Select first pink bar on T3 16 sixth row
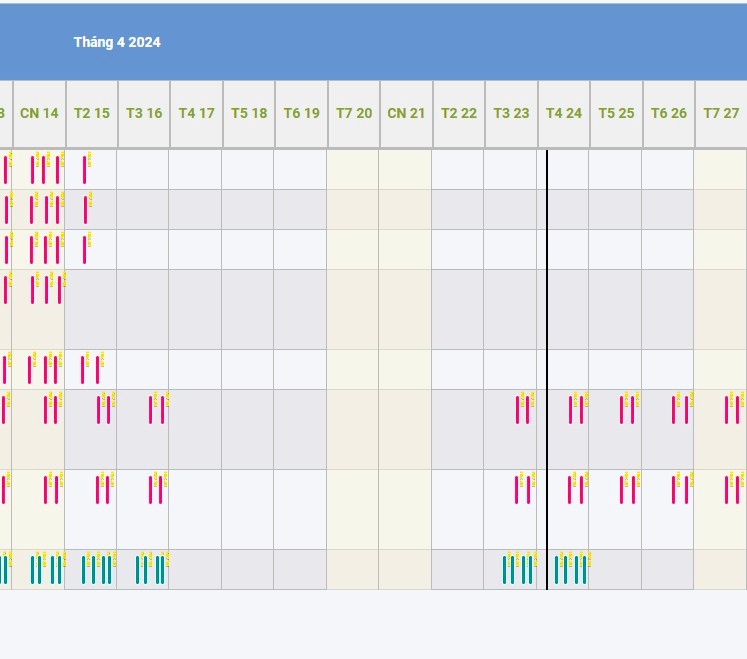This screenshot has width=747, height=659. [151, 409]
